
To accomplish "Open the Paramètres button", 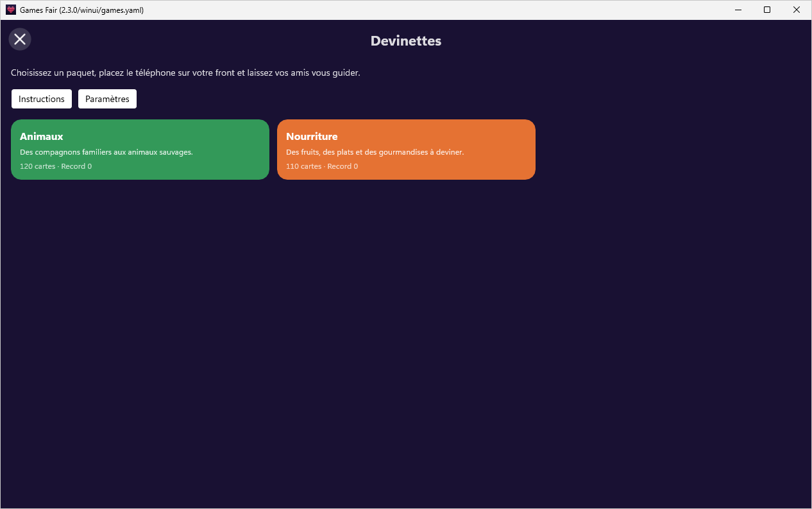I will (107, 99).
